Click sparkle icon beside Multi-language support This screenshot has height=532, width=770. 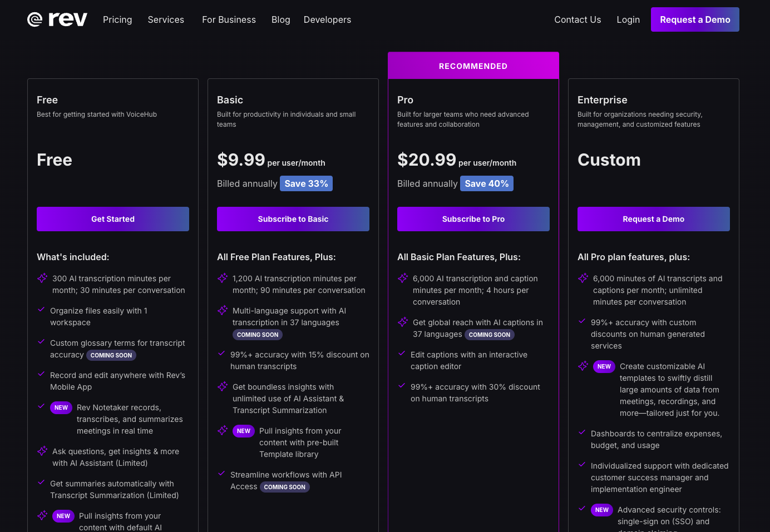[223, 310]
